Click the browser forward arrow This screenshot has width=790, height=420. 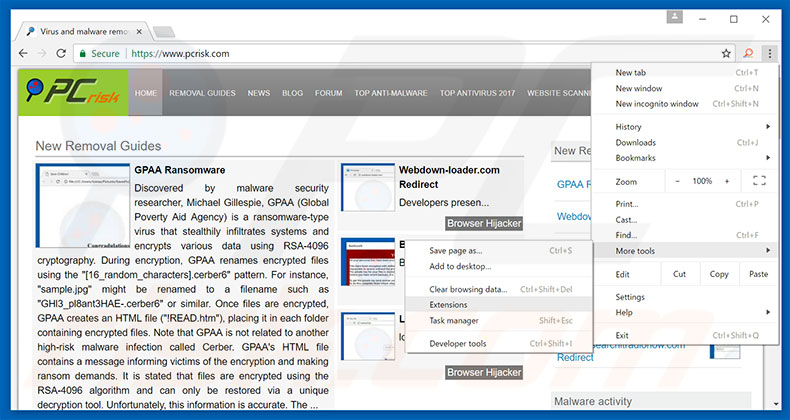point(42,53)
